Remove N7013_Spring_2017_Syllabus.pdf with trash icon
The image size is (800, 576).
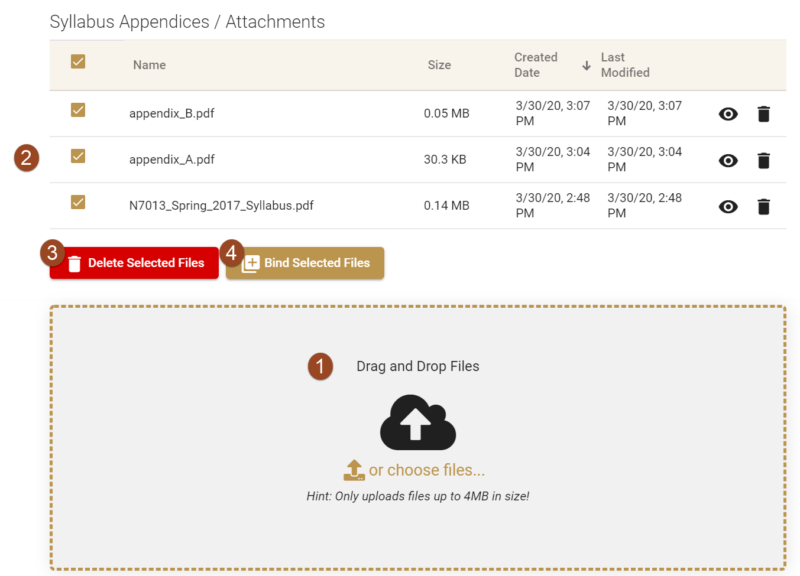click(764, 206)
